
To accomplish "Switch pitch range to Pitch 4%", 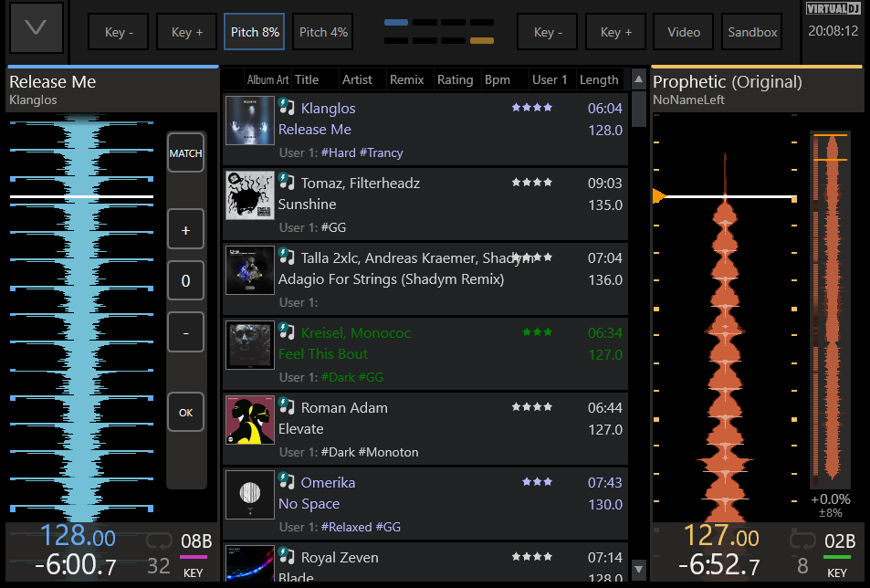I will point(323,32).
